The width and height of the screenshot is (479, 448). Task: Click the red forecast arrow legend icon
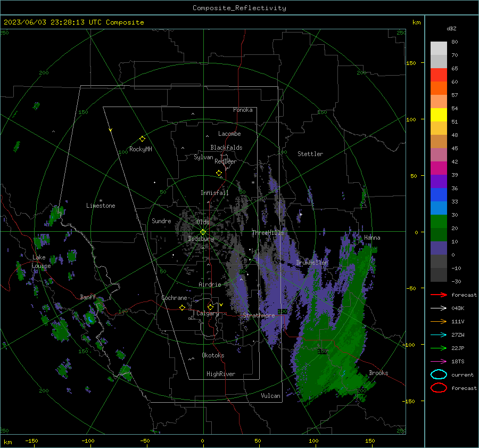coord(439,295)
